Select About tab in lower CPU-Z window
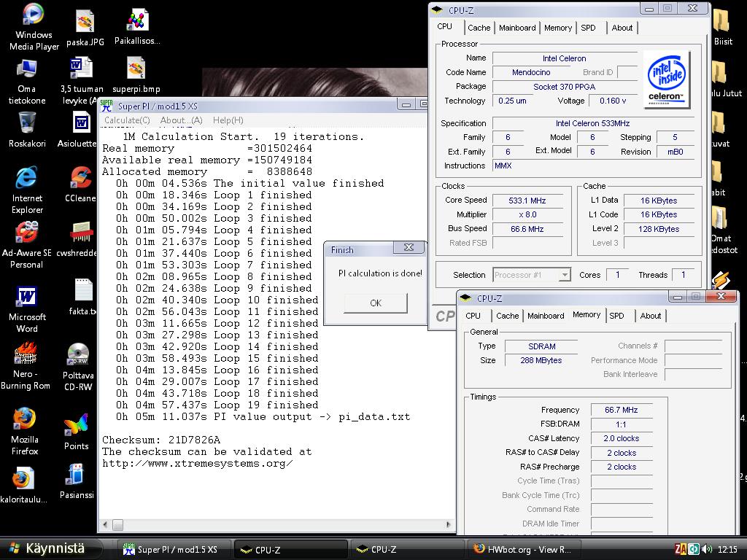Image resolution: width=747 pixels, height=560 pixels. tap(651, 316)
